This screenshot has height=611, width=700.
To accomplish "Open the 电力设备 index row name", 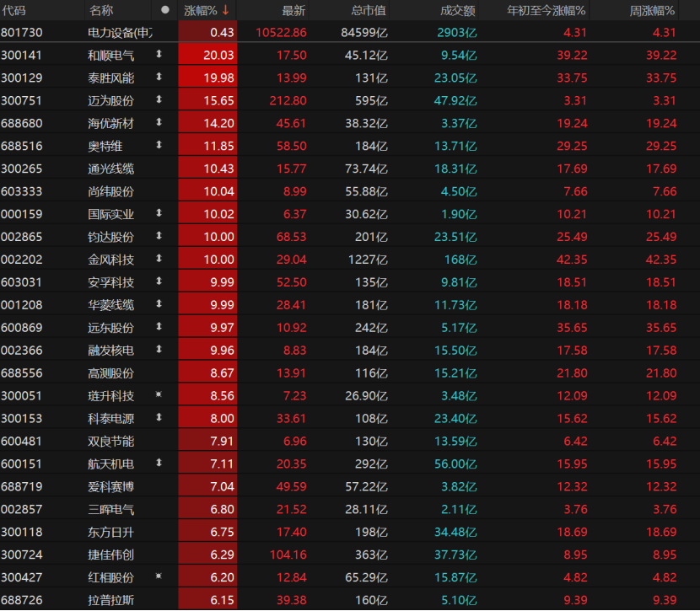I will pos(121,32).
